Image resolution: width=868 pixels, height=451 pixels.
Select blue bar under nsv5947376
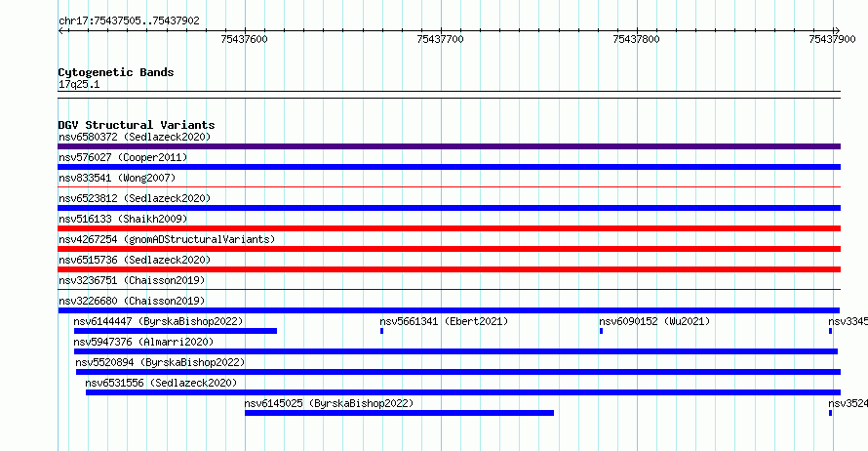click(x=456, y=351)
